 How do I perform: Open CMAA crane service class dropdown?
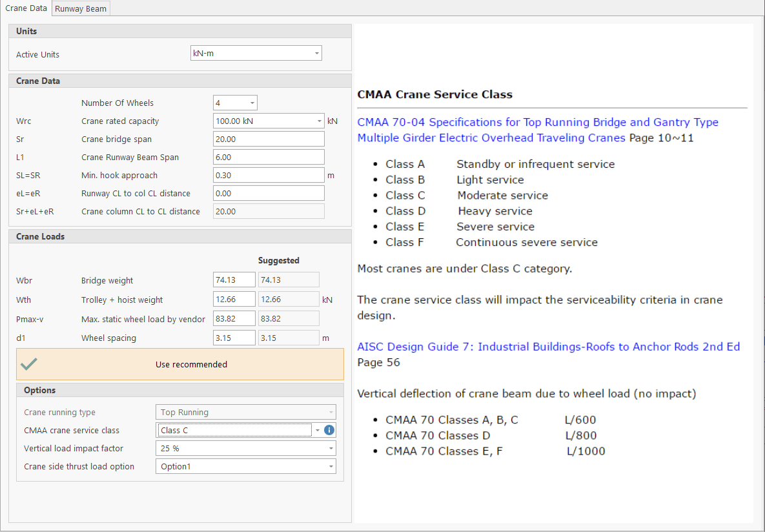[239, 430]
